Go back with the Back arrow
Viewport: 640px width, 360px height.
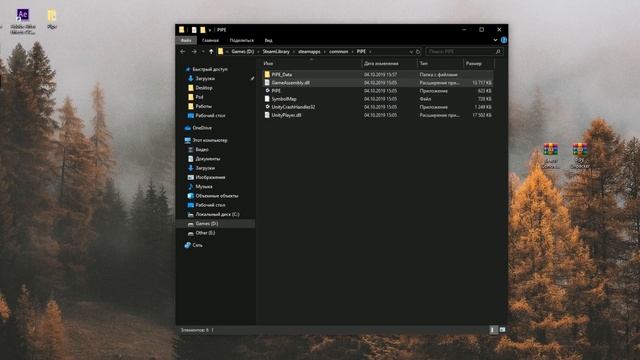pos(183,52)
